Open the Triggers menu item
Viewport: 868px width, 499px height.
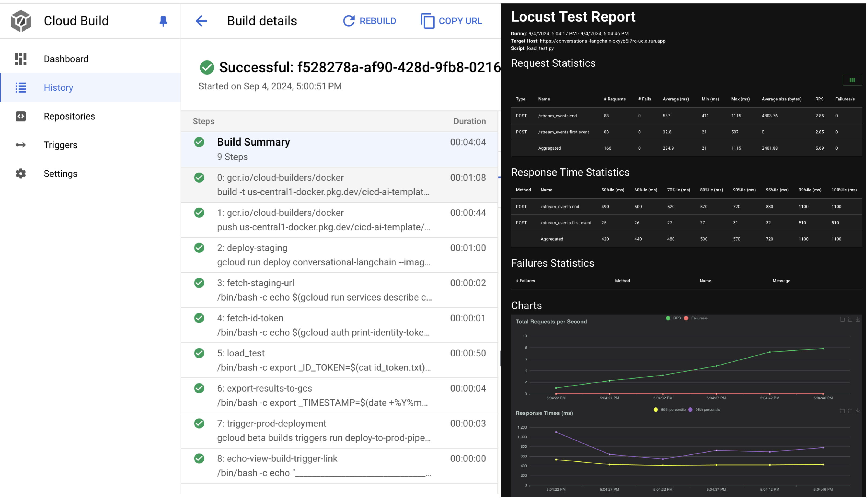(x=60, y=145)
